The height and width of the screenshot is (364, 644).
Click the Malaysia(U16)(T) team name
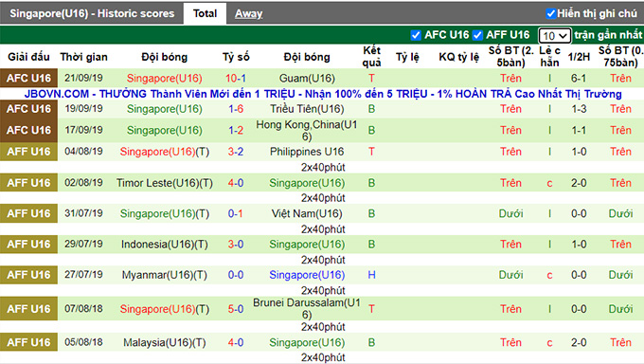(164, 342)
